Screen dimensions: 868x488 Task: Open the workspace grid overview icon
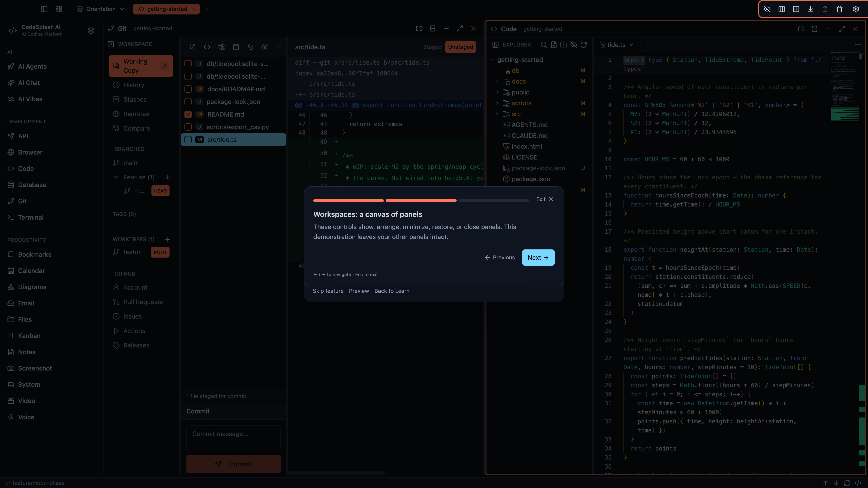[59, 9]
